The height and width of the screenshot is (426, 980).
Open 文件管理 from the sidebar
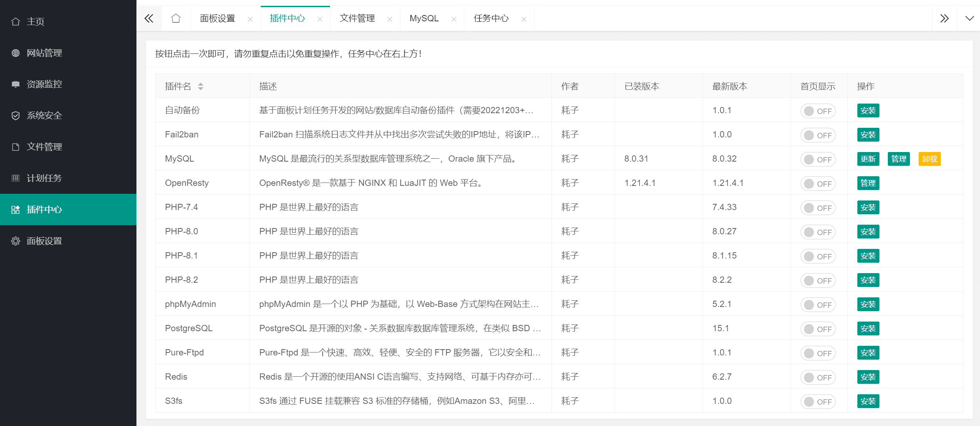tap(44, 147)
